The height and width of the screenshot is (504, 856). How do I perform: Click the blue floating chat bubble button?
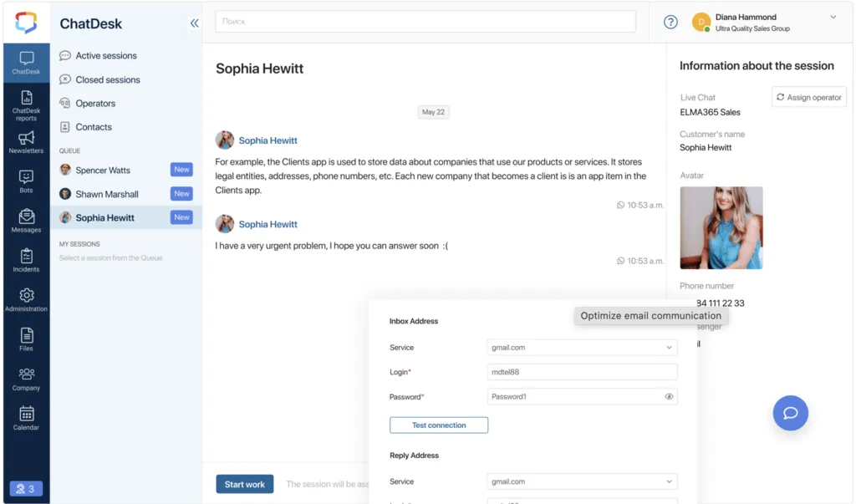click(790, 413)
